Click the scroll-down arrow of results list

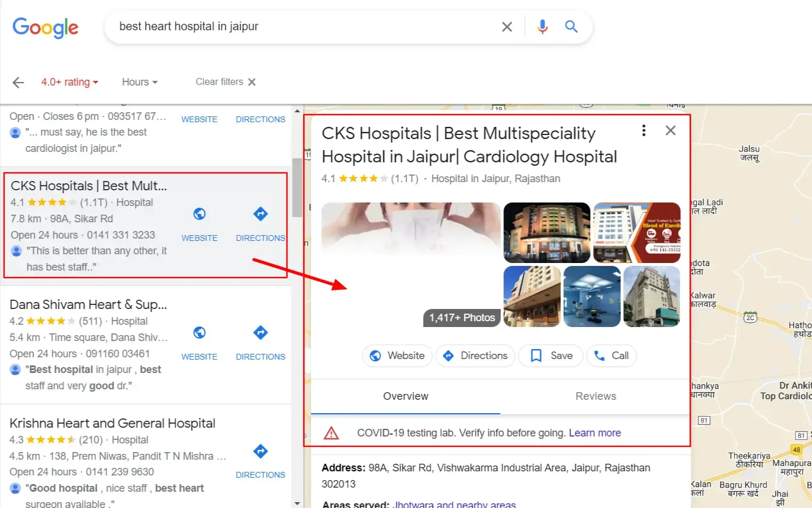click(297, 503)
